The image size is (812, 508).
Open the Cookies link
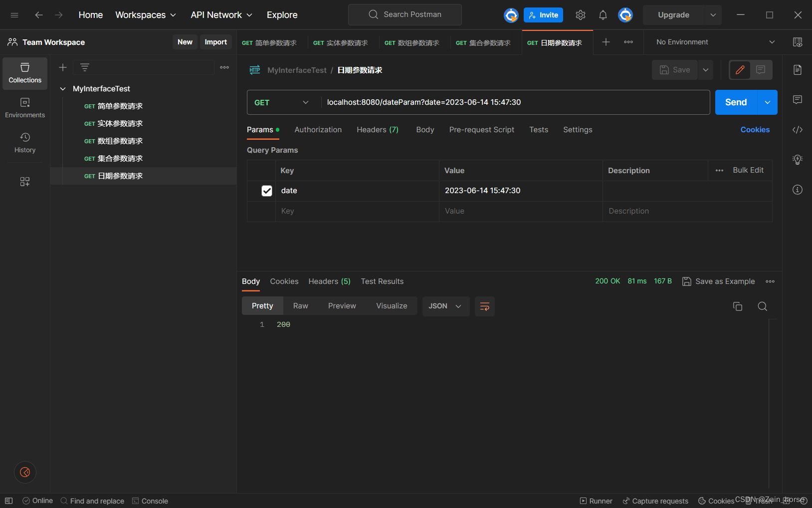coord(755,130)
